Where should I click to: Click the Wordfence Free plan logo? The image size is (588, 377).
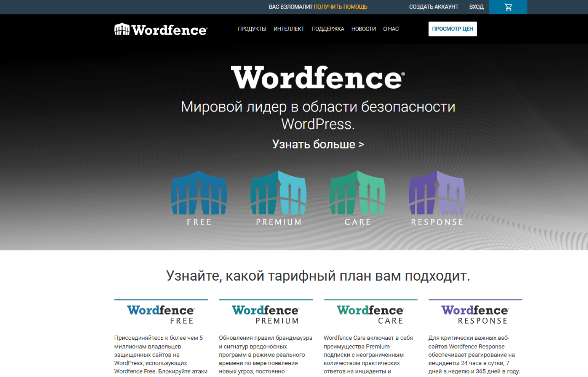point(161,315)
